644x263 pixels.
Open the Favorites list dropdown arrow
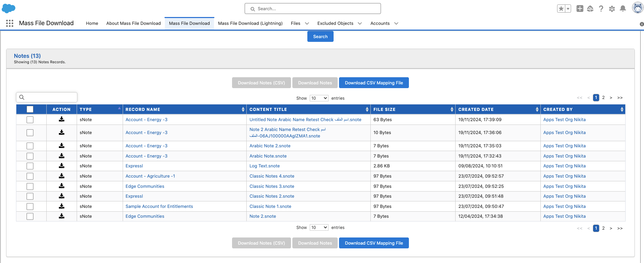(568, 9)
